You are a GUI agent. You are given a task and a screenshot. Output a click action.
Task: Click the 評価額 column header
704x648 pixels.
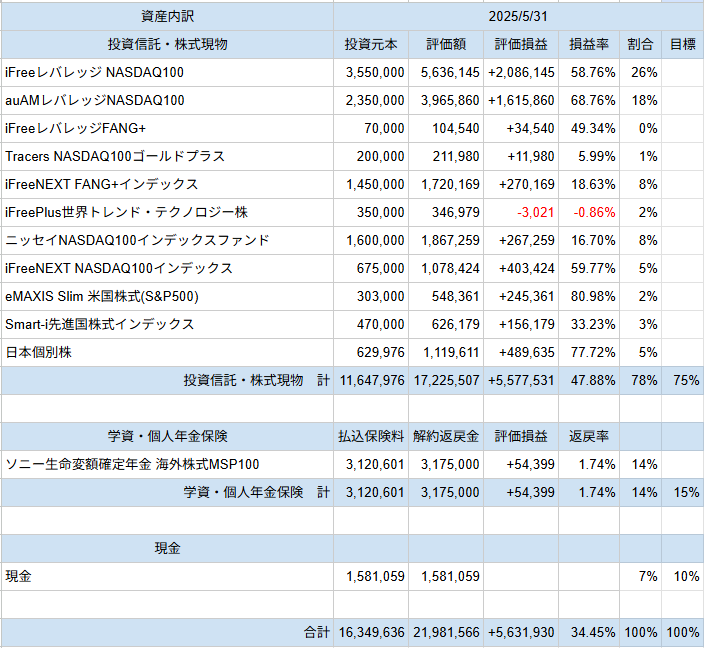coord(446,44)
